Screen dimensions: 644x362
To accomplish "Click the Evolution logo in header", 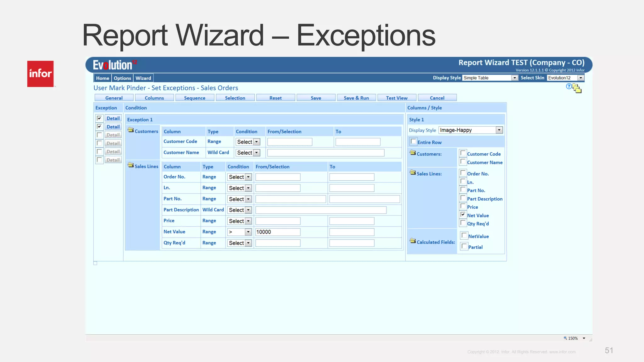I will [115, 65].
